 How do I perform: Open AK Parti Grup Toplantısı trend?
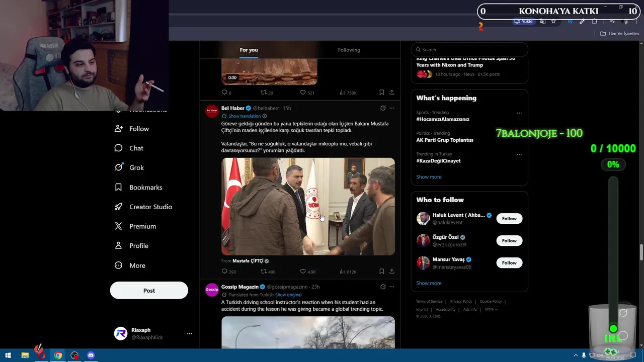pos(445,140)
